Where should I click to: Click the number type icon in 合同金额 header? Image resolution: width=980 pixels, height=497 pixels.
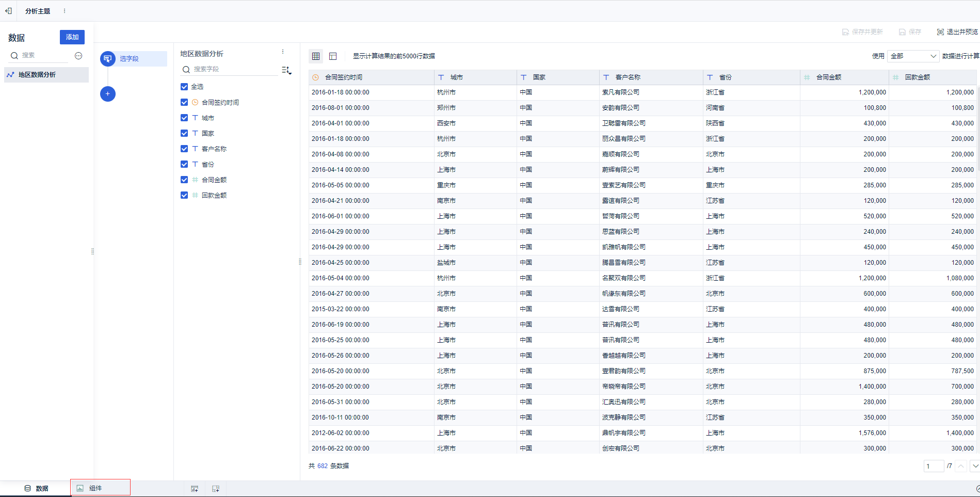click(807, 77)
